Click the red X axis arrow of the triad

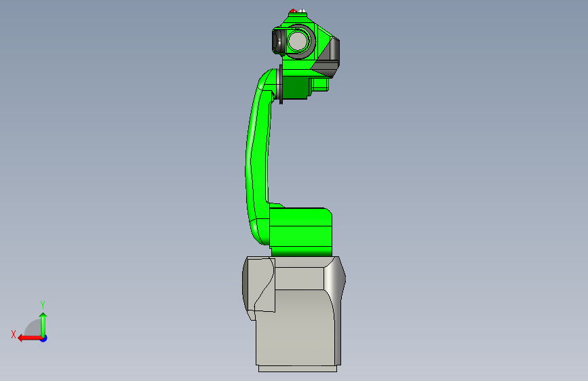click(x=30, y=338)
